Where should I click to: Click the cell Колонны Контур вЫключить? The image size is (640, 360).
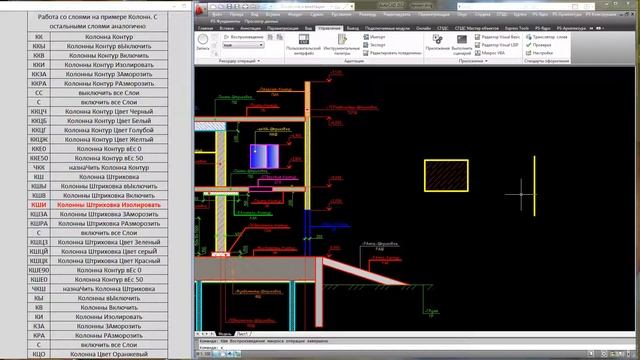click(109, 46)
